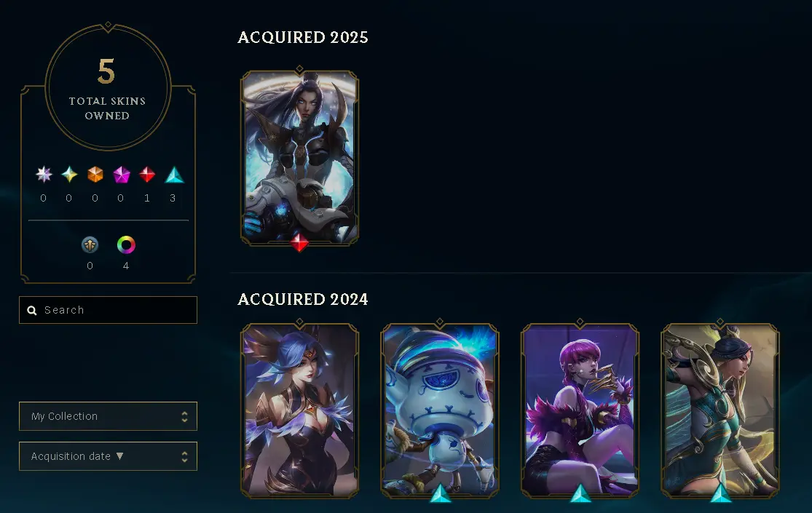Open the My Collection dropdown
The image size is (812, 513).
[109, 416]
